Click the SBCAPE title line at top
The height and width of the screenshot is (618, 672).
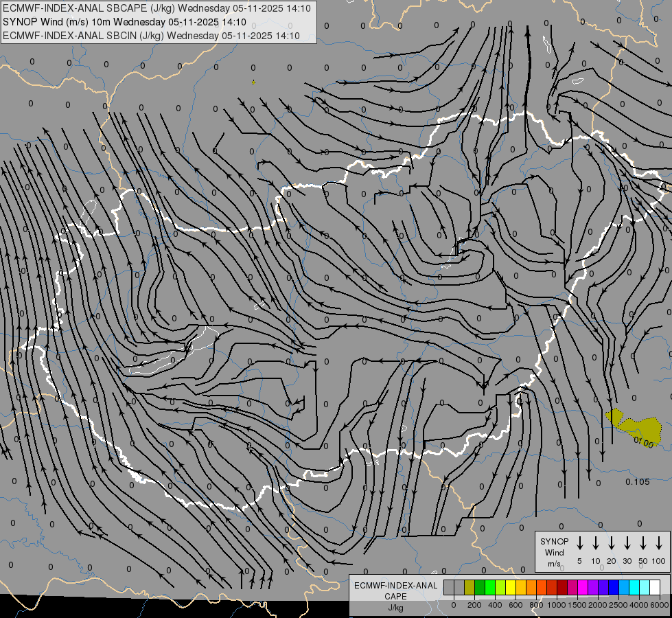click(157, 8)
